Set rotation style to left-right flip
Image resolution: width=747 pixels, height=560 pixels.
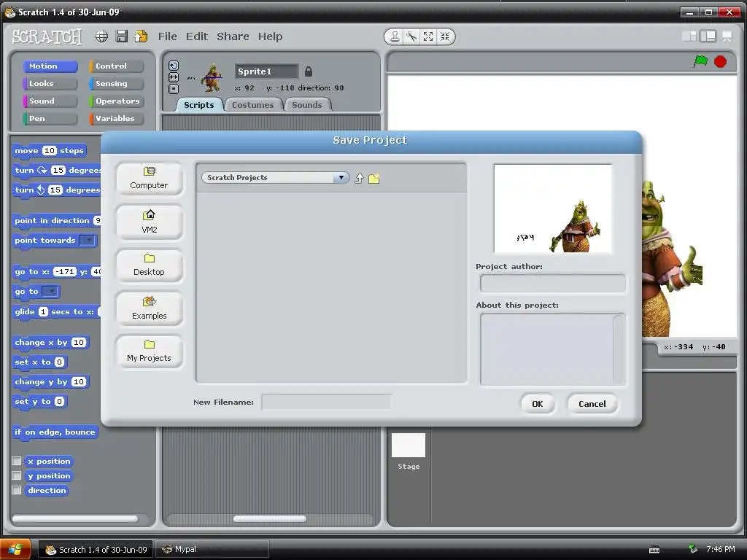point(174,77)
